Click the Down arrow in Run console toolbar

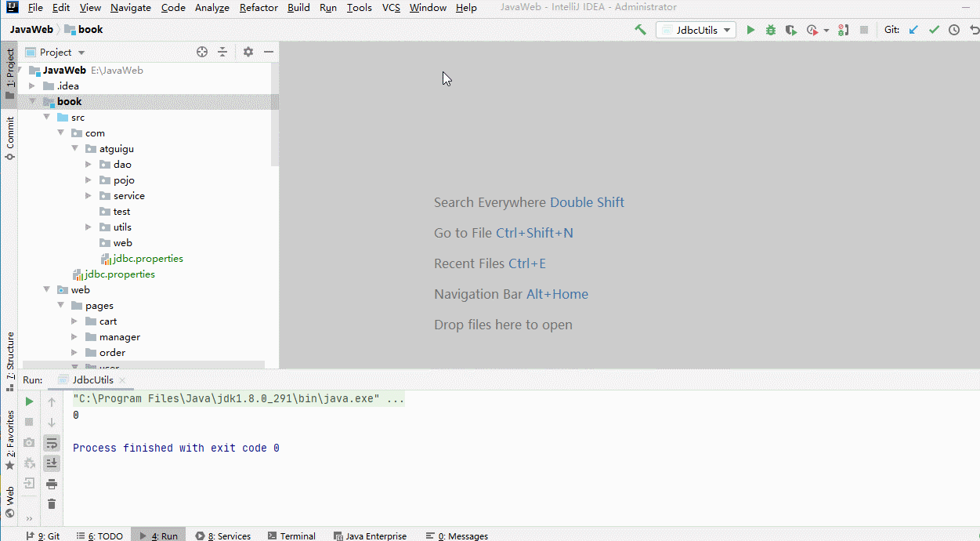point(52,422)
